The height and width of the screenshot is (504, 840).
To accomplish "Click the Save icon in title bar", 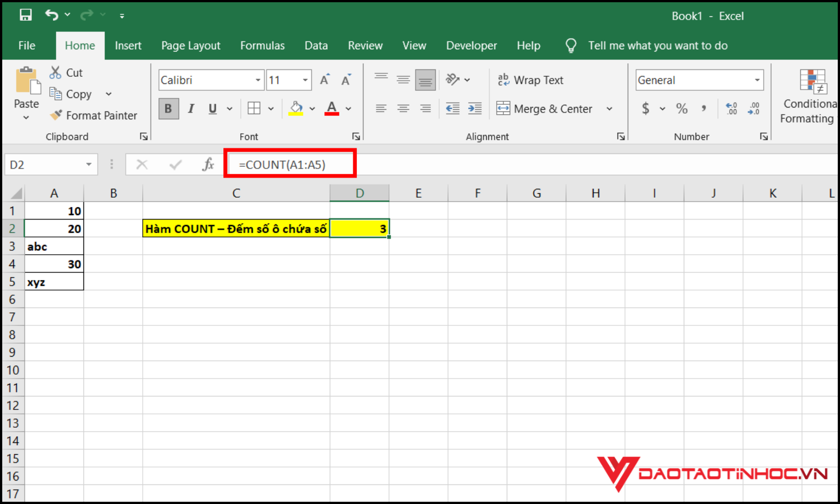I will 25,15.
